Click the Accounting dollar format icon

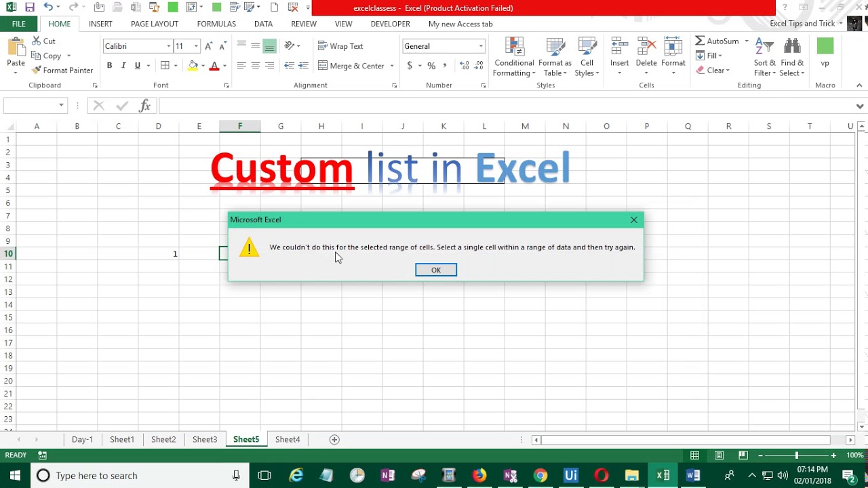[410, 66]
